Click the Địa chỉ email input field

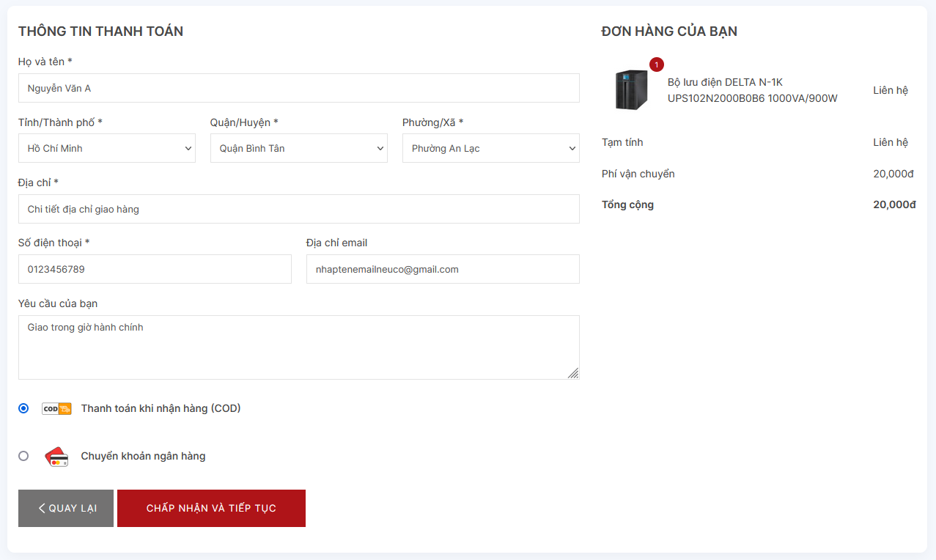[443, 269]
